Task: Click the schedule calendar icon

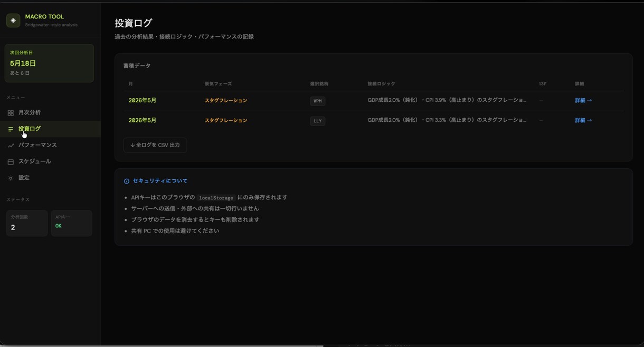Action: (x=11, y=162)
